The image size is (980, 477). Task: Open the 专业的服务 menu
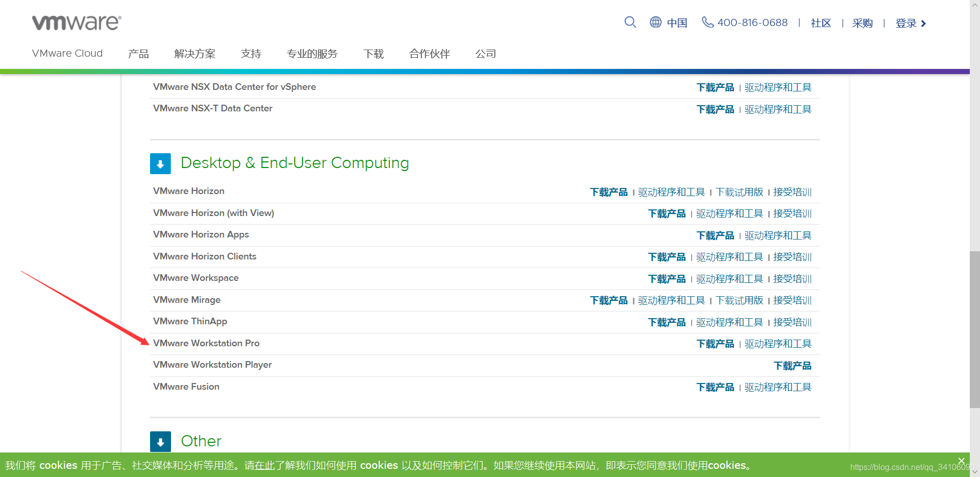(312, 54)
